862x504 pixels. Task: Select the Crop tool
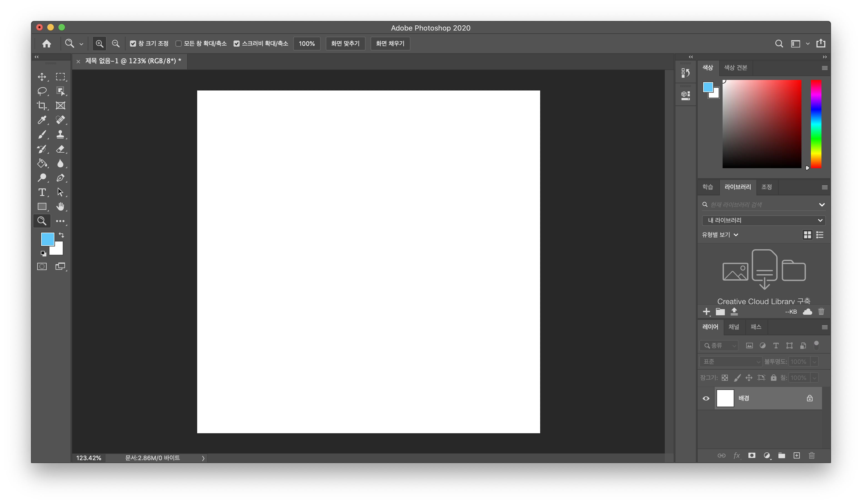(42, 105)
